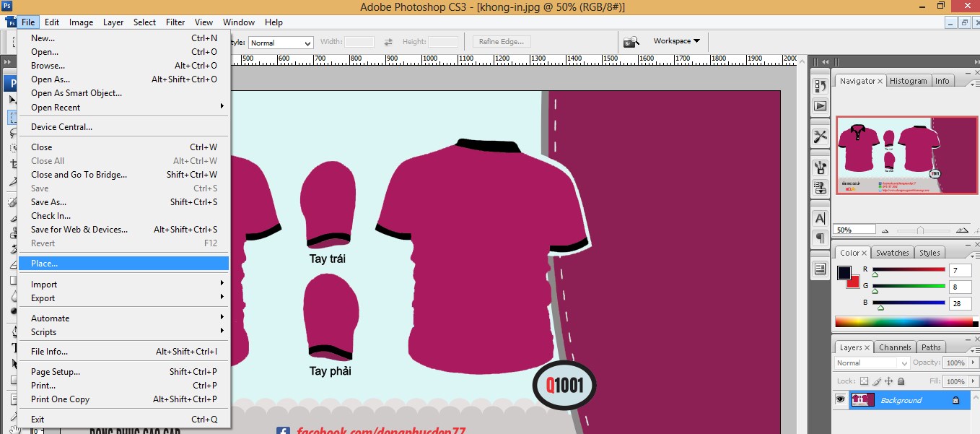Screen dimensions: 980x434
Task: Open the History panel icon
Action: tap(820, 86)
